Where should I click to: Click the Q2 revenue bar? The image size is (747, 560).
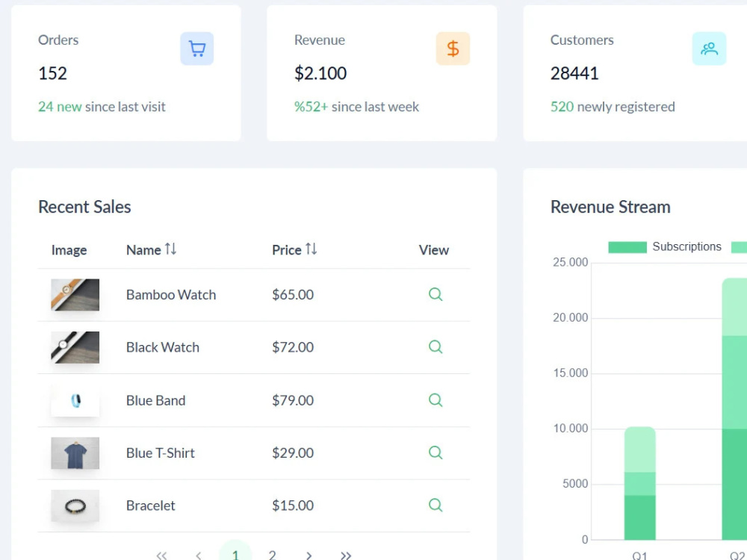click(734, 408)
